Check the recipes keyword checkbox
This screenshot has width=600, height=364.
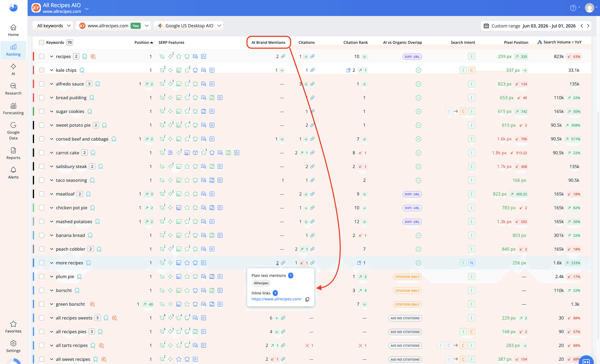(42, 56)
